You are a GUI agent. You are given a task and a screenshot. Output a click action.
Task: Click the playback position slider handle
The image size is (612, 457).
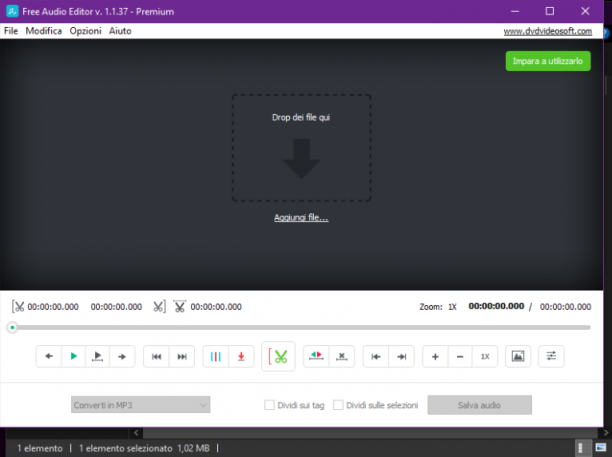12,327
